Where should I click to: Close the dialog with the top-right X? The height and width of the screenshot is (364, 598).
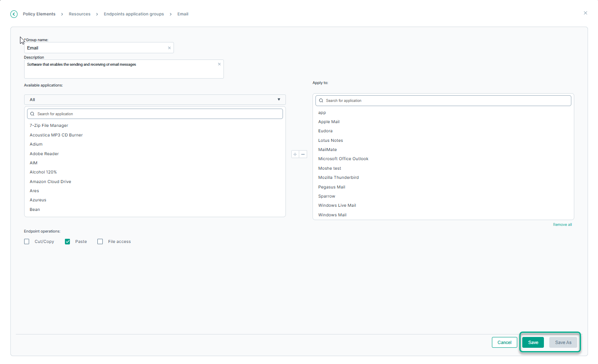585,13
